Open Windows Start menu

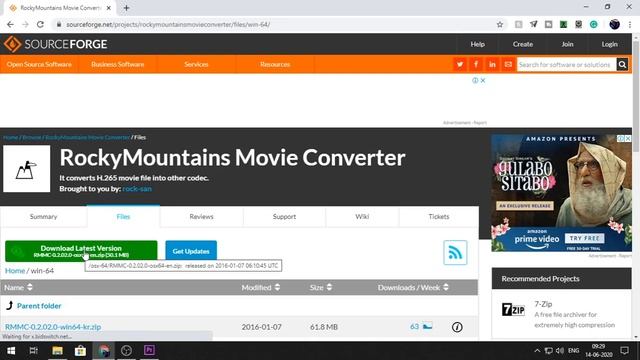pyautogui.click(x=11, y=351)
